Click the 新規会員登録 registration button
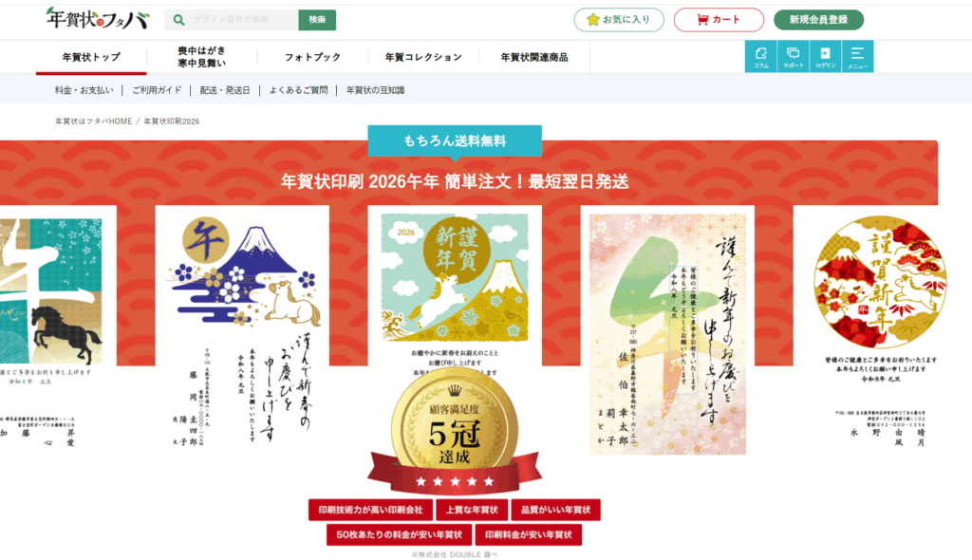Image resolution: width=972 pixels, height=560 pixels. tap(818, 20)
